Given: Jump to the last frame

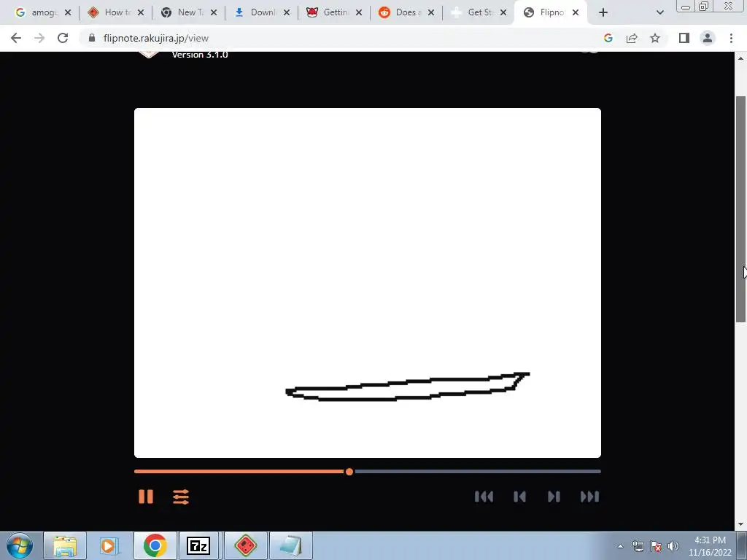Looking at the screenshot, I should [x=589, y=497].
